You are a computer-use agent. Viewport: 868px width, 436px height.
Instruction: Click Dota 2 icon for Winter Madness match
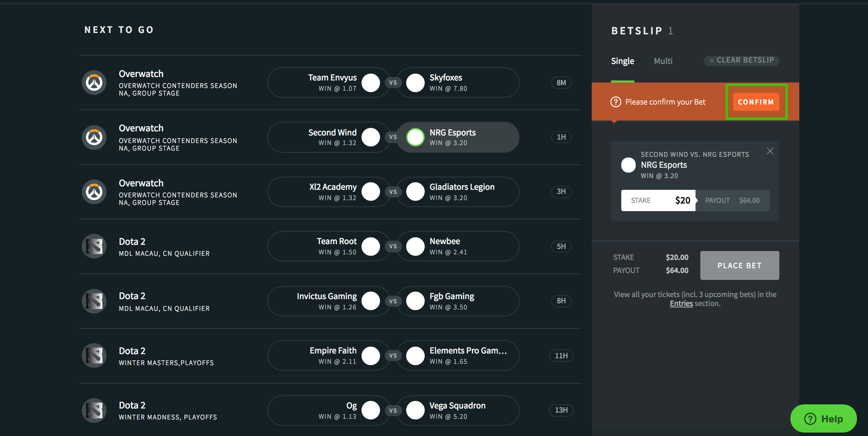(94, 410)
